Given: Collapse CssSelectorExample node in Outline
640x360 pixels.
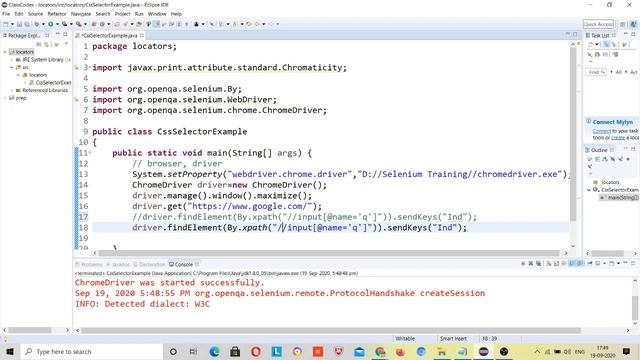Looking at the screenshot, I should (589, 190).
